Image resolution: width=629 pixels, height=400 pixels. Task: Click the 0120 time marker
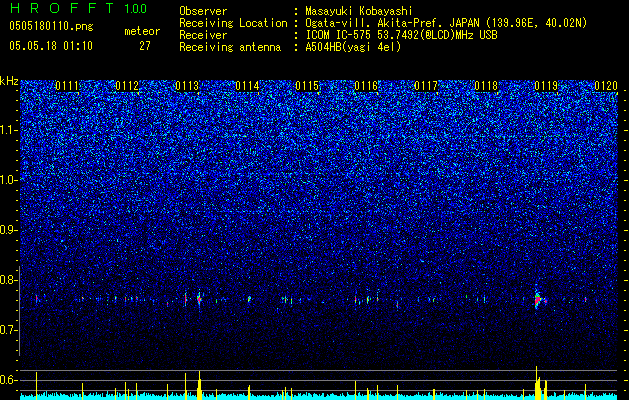tap(605, 86)
